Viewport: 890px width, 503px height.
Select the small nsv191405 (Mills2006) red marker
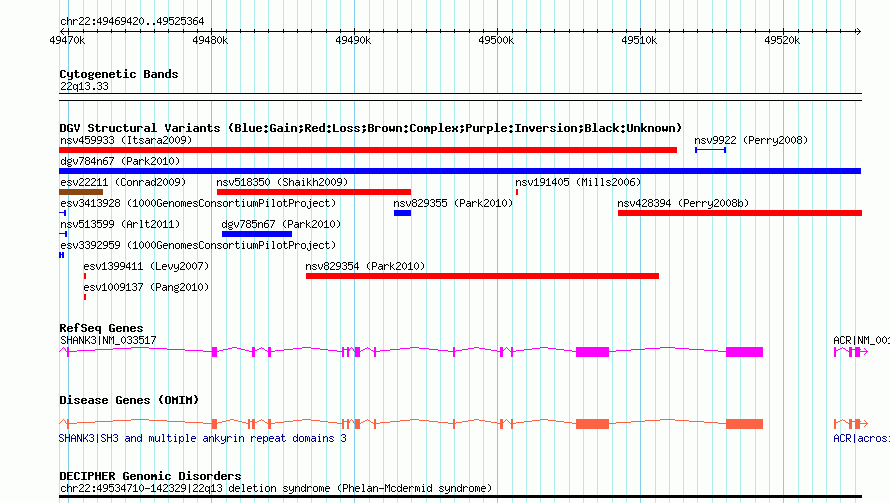[517, 192]
